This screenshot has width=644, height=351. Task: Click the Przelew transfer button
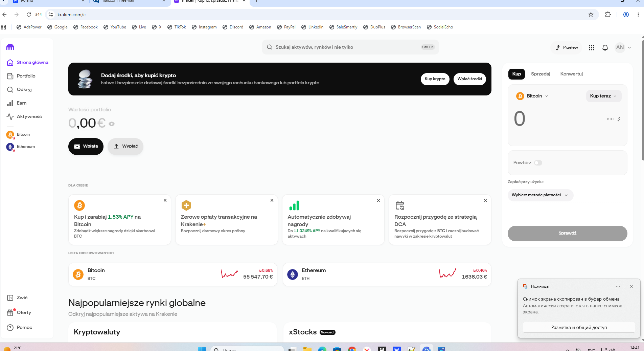[x=567, y=48]
